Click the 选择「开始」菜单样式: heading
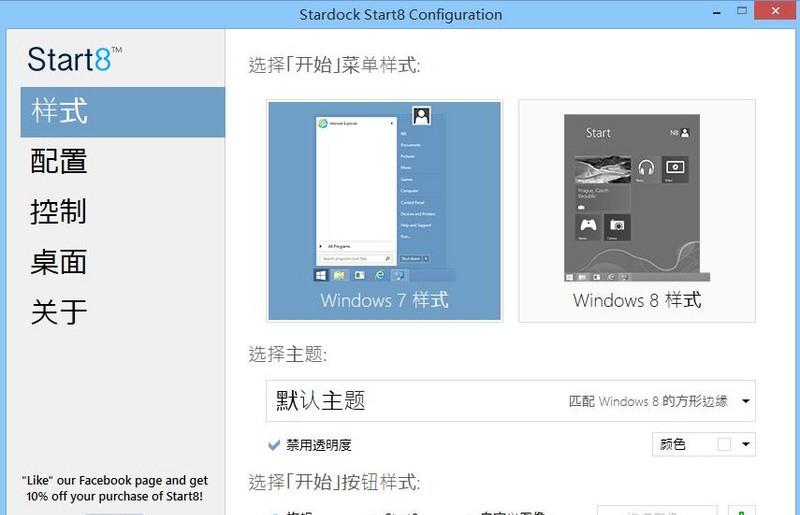Screen dimensions: 800x515 coord(334,65)
